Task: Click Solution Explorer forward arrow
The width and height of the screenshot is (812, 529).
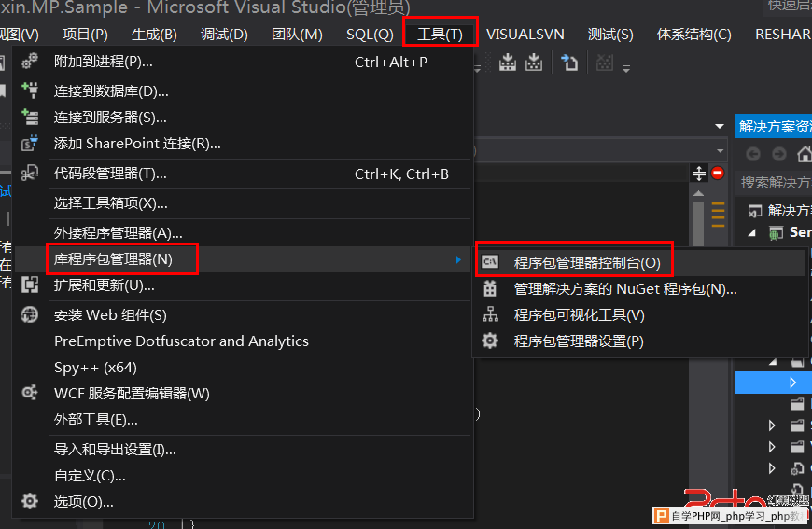Action: click(x=778, y=154)
